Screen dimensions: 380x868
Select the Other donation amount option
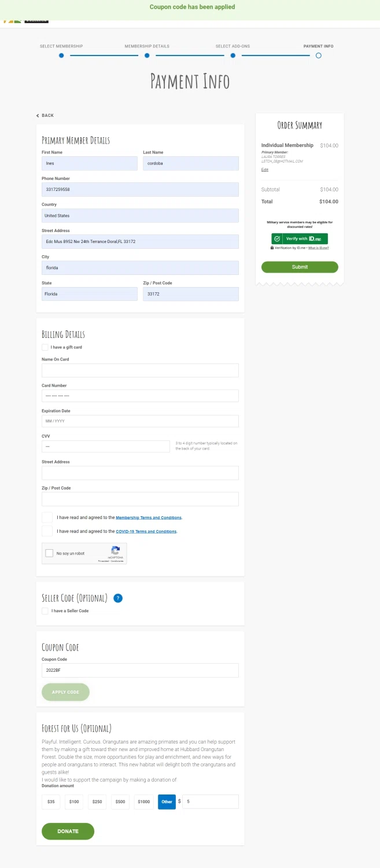pyautogui.click(x=167, y=801)
